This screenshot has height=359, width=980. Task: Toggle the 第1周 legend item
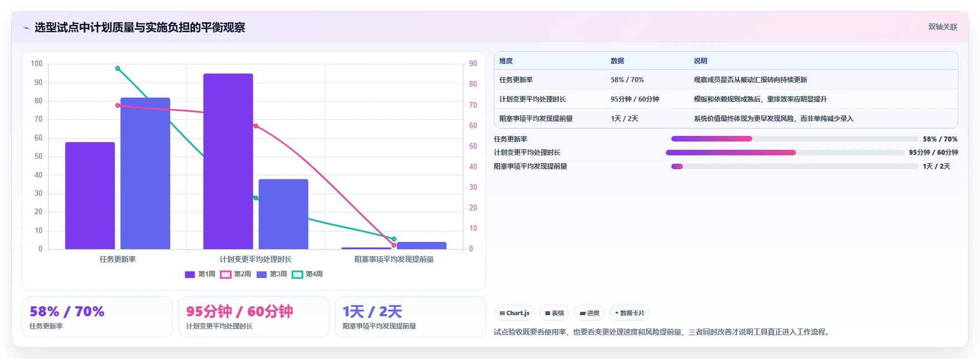pyautogui.click(x=200, y=274)
